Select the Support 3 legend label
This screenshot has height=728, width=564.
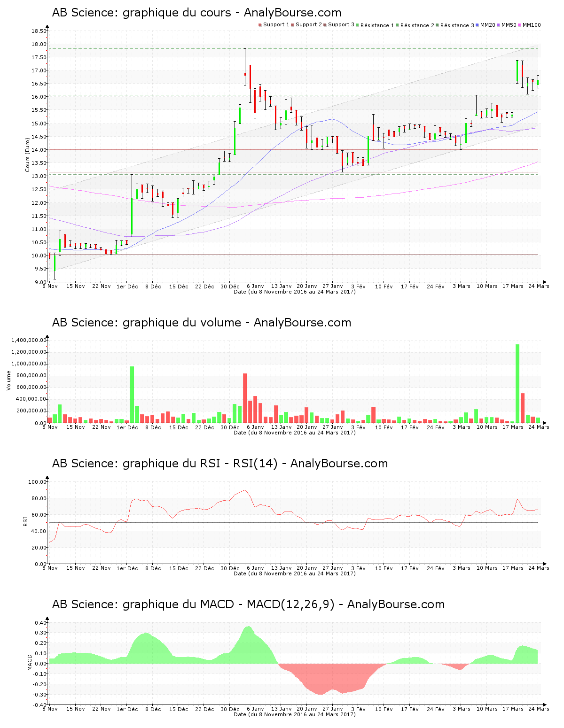341,25
